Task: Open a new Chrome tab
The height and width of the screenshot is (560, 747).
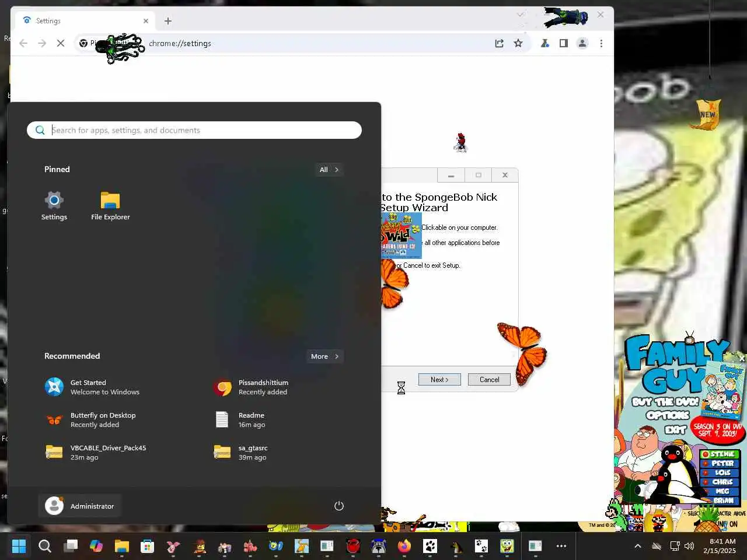Action: tap(168, 21)
